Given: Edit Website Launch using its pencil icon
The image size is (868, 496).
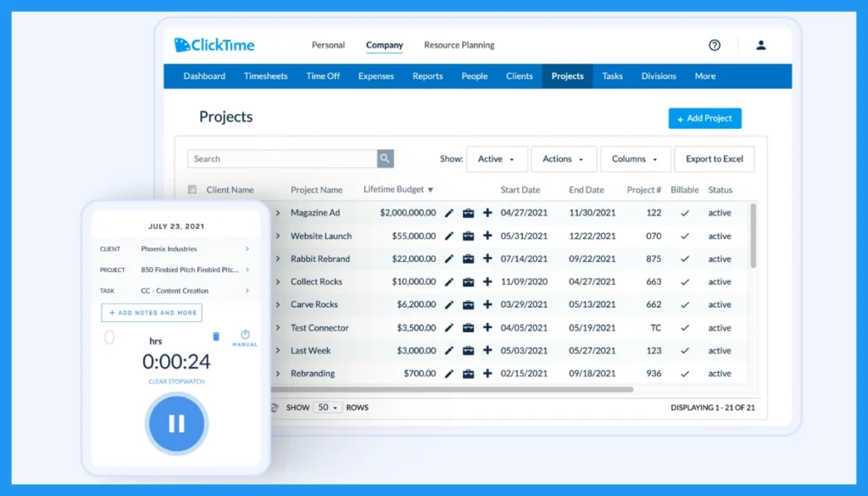Looking at the screenshot, I should tap(449, 237).
